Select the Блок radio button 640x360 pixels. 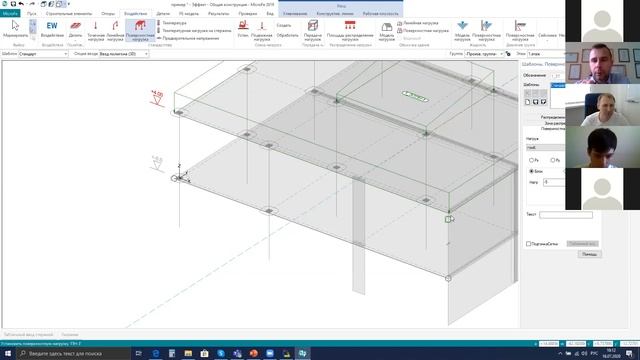tap(531, 171)
